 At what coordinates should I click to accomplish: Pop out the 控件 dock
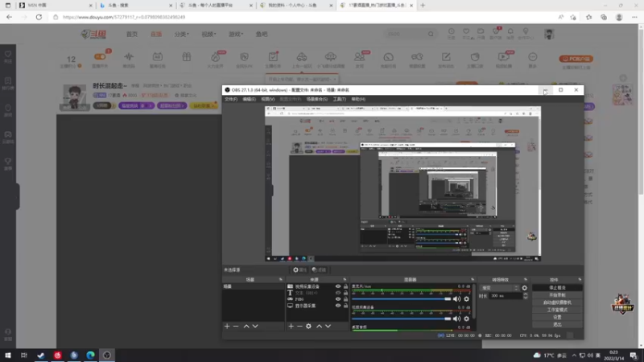[580, 279]
